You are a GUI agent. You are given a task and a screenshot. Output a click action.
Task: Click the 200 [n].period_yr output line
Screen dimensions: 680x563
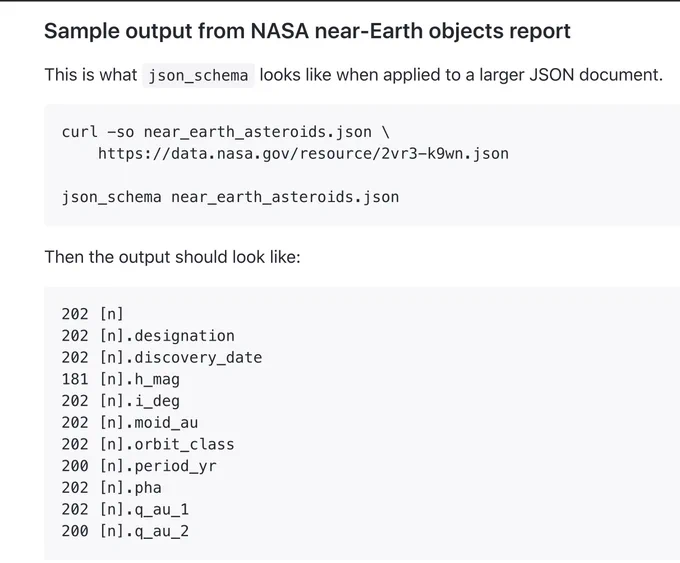pos(139,466)
